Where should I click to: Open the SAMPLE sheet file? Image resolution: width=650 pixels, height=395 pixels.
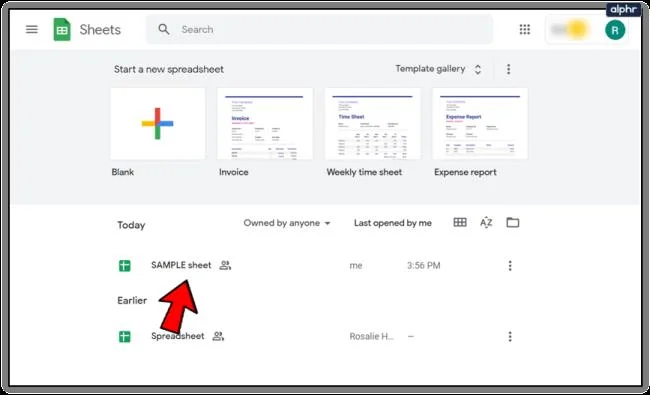(181, 265)
